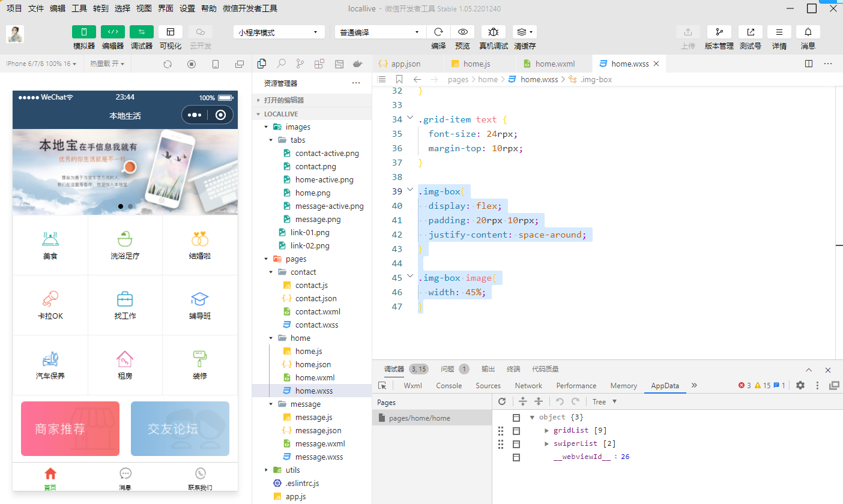Click the simulator stop record icon
The height and width of the screenshot is (504, 843).
coord(192,64)
